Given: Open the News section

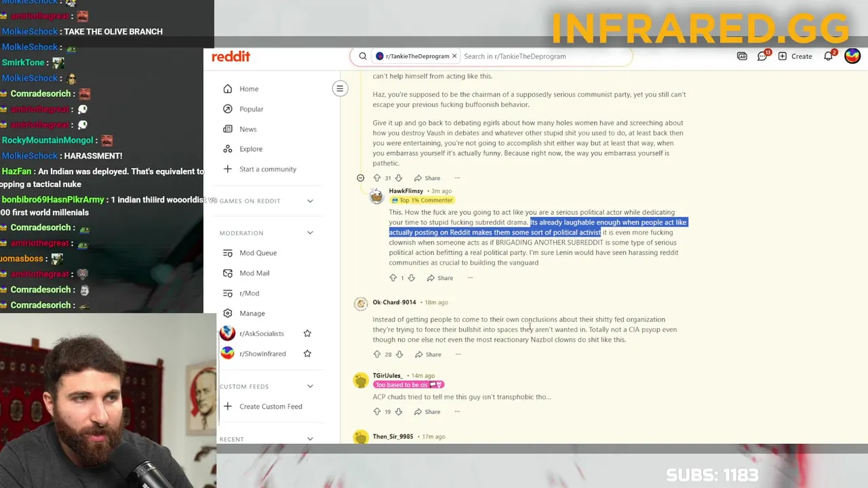Looking at the screenshot, I should click(248, 129).
